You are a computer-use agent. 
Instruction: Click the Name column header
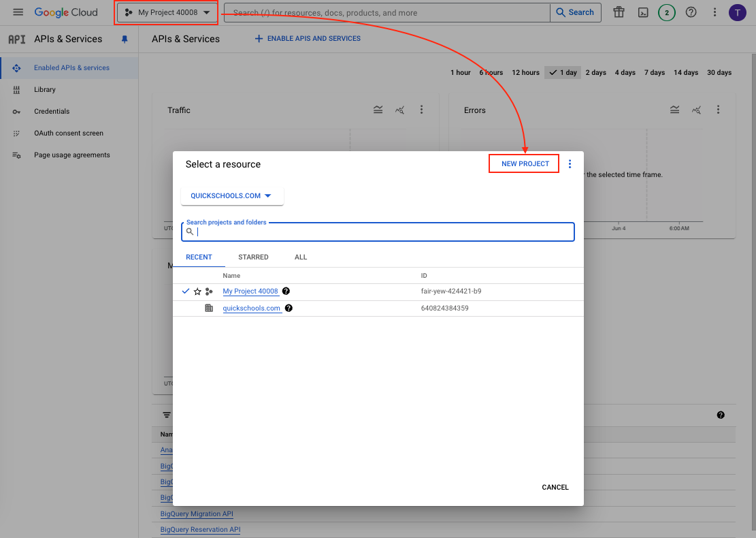coord(231,276)
